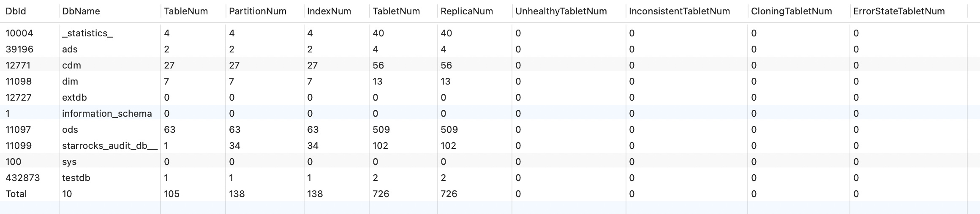Screen dimensions: 980x214
Task: Select the InconsistentTabletNum column header
Action: pos(679,11)
